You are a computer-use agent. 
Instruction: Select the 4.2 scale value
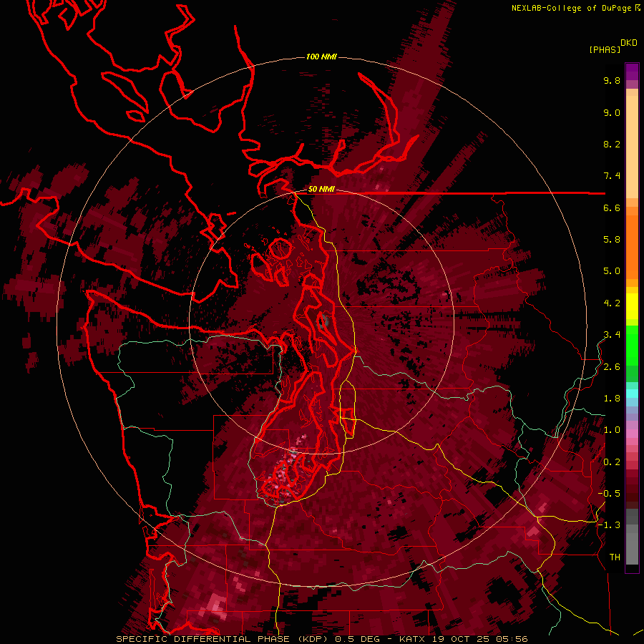612,303
